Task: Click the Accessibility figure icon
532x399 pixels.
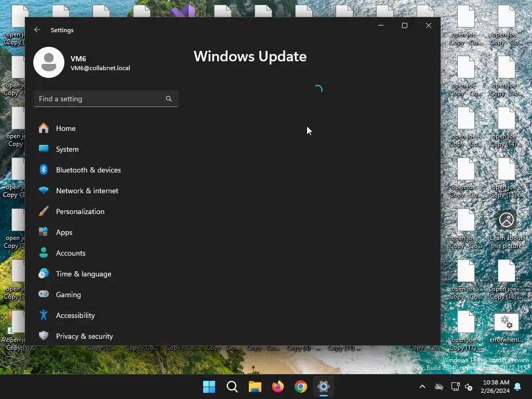Action: click(44, 315)
